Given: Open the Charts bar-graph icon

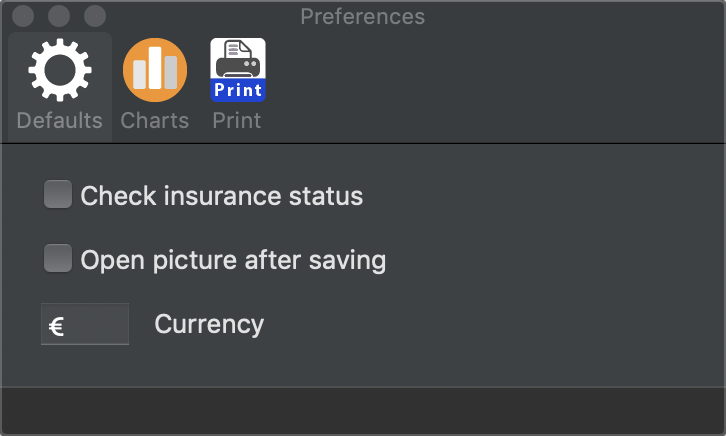Looking at the screenshot, I should 155,70.
